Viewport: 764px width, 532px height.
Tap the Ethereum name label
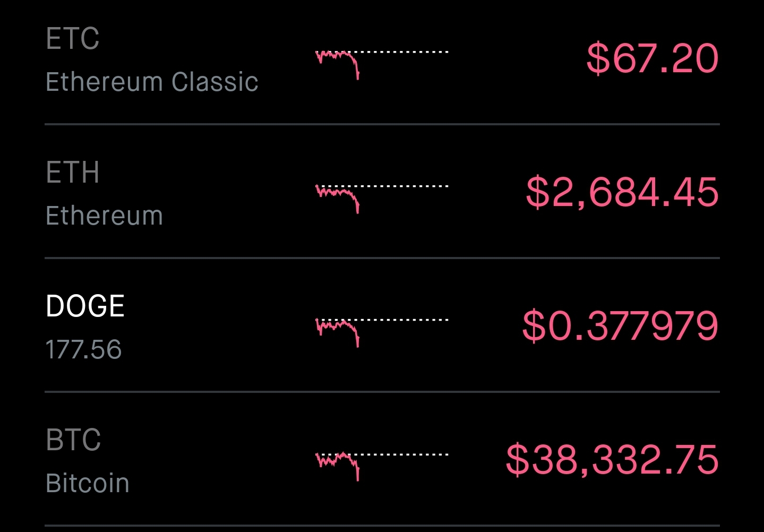point(104,216)
